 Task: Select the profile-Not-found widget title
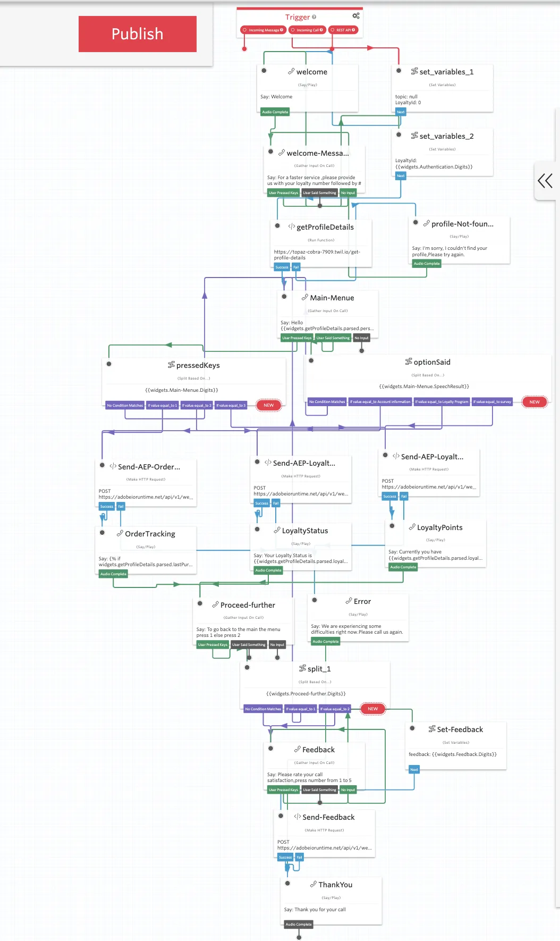tap(462, 224)
